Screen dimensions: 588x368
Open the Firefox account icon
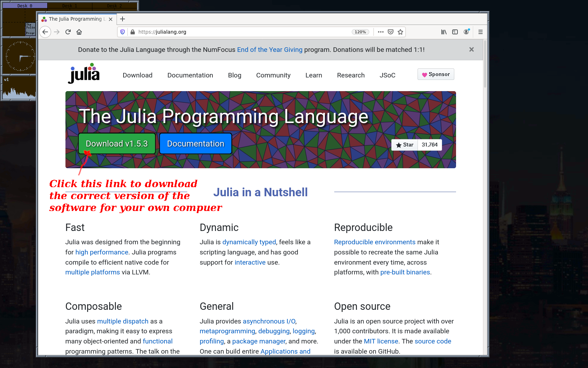click(x=466, y=32)
